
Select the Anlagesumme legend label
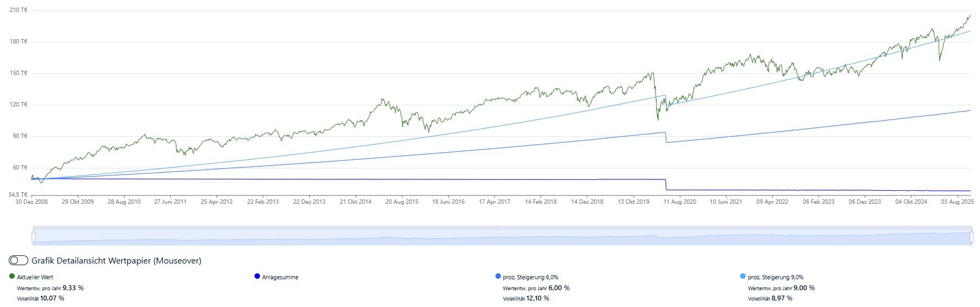tap(280, 277)
